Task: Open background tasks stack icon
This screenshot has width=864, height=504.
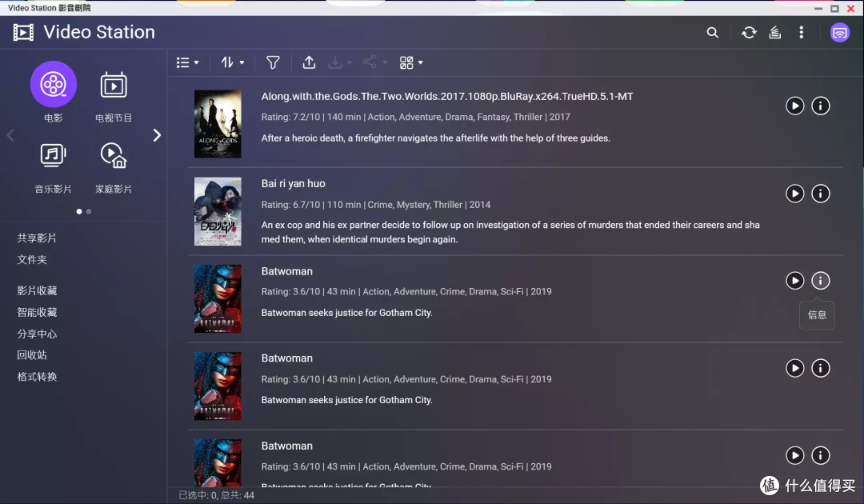Action: [x=775, y=33]
